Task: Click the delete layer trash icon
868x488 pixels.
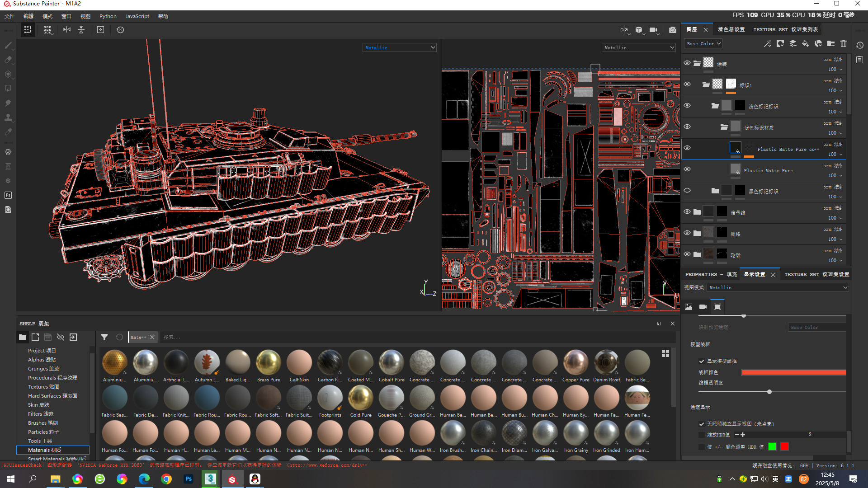Action: (844, 44)
